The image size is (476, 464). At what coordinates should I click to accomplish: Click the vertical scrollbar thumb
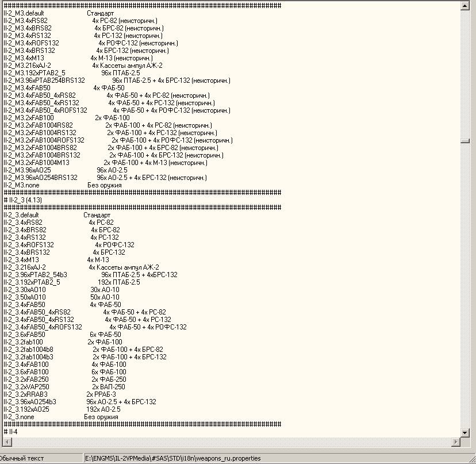465,141
